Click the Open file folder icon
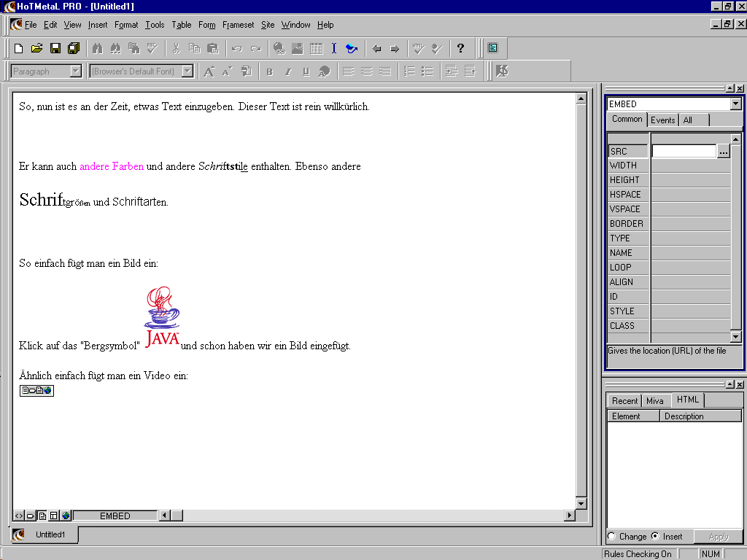747x560 pixels. pos(36,49)
